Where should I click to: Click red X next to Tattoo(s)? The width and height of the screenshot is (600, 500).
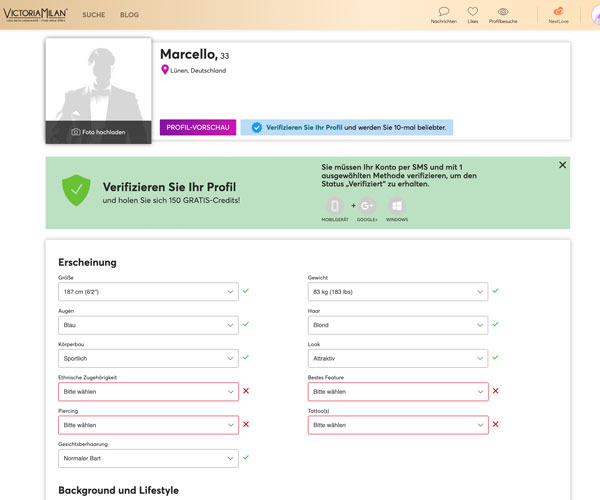point(496,424)
